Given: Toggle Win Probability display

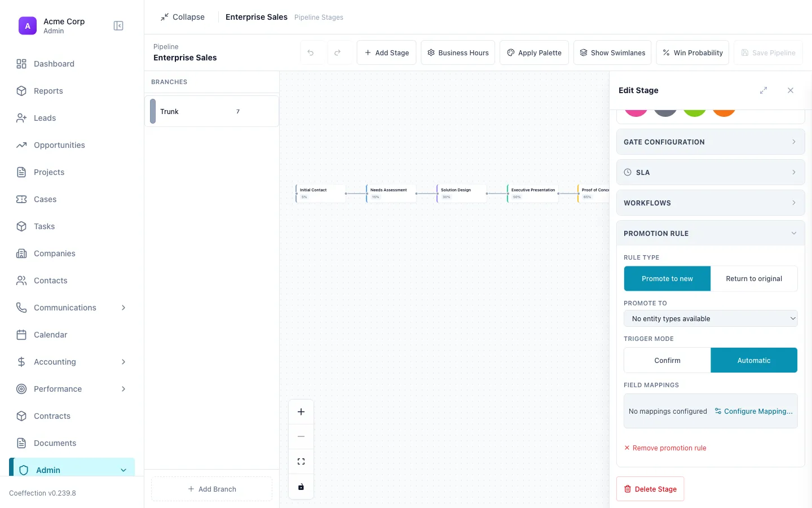Looking at the screenshot, I should pos(692,52).
